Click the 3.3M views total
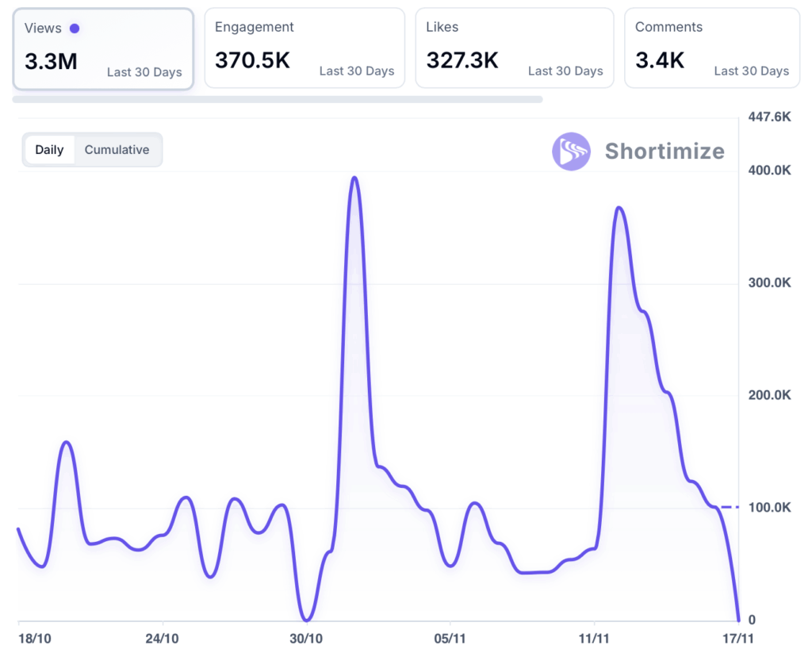Screen dimensions: 812x657 (x=51, y=62)
